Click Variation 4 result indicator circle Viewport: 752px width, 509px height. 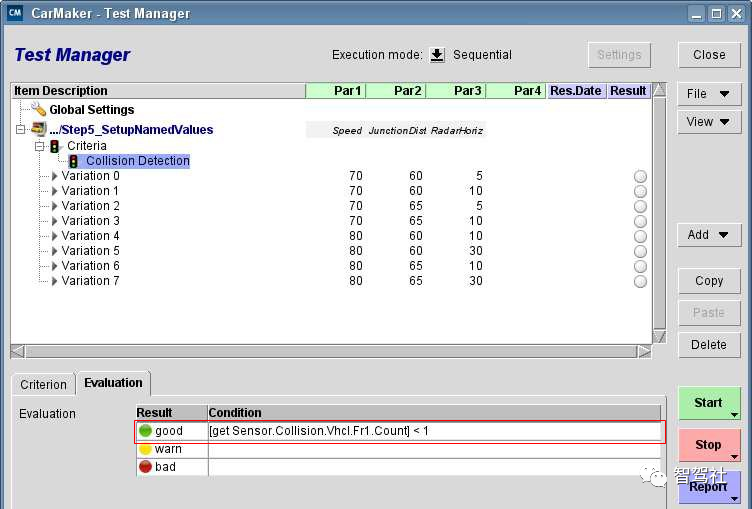point(640,236)
